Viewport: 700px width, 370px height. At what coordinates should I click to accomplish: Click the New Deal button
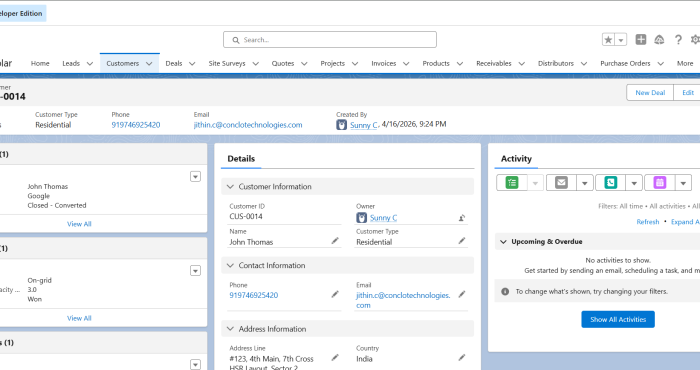point(650,92)
